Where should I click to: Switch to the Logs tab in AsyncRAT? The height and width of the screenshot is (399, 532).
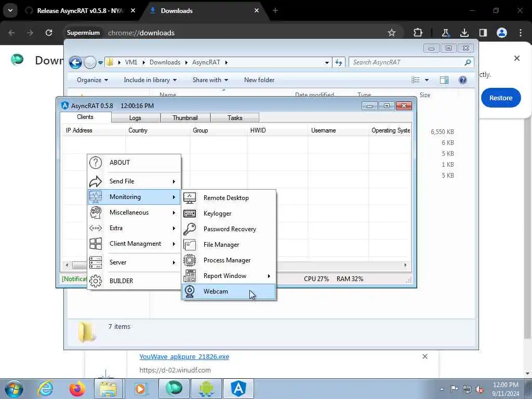(135, 118)
